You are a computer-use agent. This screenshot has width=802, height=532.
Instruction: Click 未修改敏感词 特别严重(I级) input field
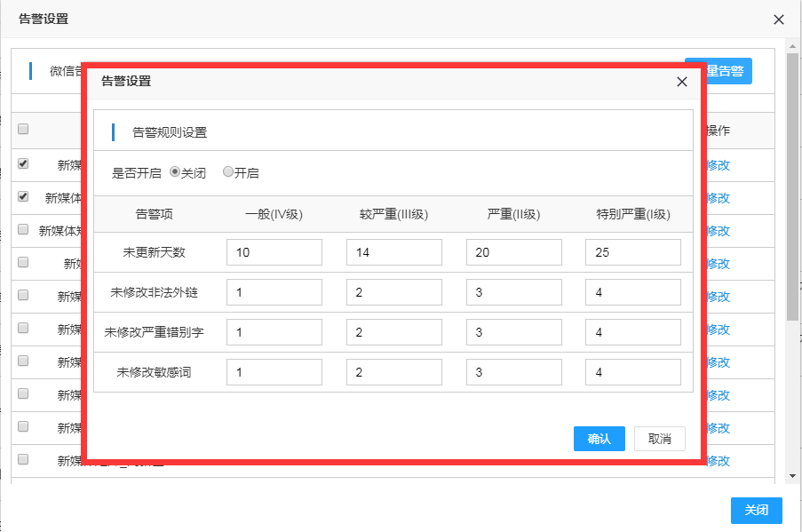[632, 372]
